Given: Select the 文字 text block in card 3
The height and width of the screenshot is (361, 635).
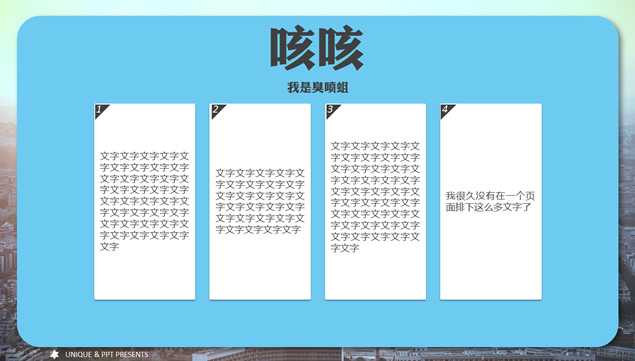Looking at the screenshot, I should tap(375, 197).
